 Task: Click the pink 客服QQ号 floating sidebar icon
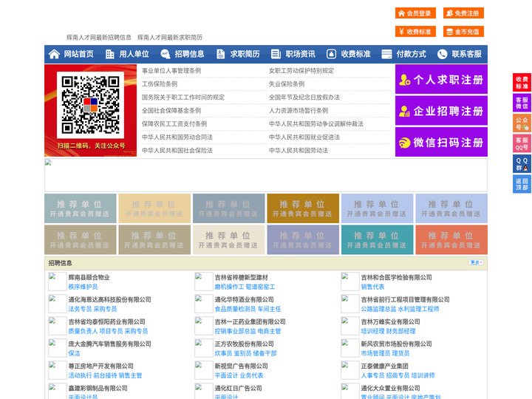pos(522,143)
